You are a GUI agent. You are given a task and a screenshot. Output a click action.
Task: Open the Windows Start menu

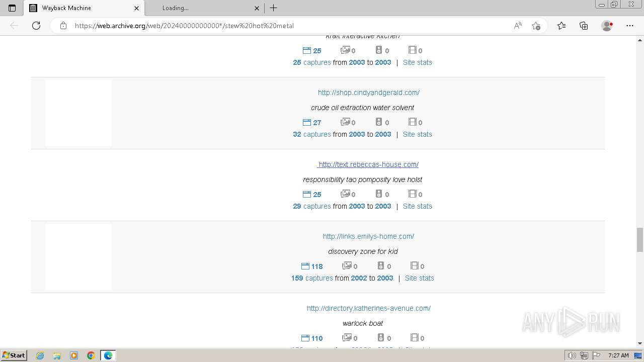click(14, 355)
